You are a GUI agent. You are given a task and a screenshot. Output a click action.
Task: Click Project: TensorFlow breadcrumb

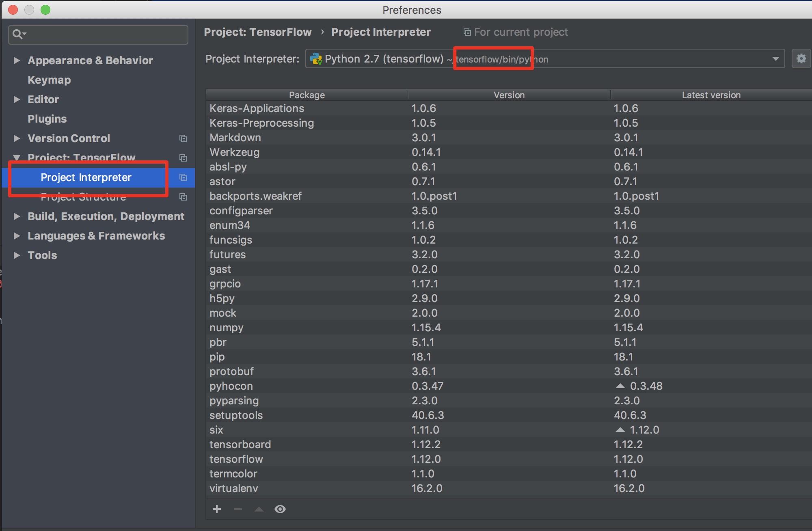coord(258,32)
